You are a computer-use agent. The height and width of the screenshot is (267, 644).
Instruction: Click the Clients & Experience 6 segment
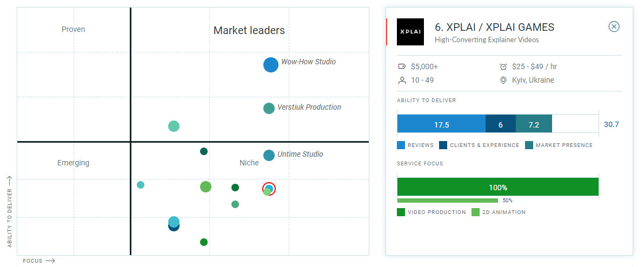click(500, 124)
